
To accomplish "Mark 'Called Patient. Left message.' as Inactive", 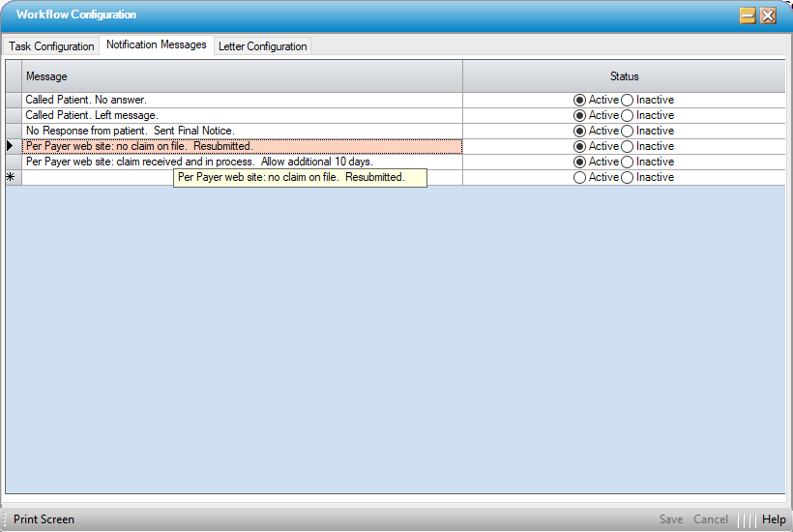I will (x=628, y=115).
